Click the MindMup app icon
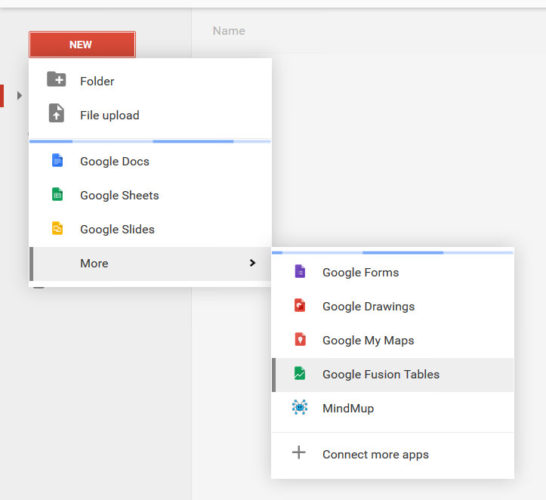This screenshot has width=546, height=500. [299, 407]
